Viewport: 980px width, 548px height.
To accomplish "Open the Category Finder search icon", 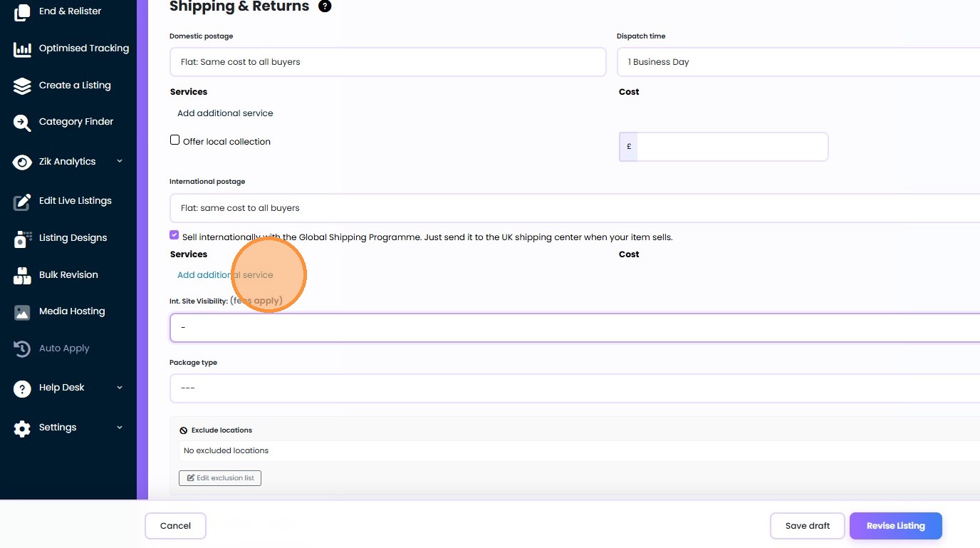I will (22, 123).
